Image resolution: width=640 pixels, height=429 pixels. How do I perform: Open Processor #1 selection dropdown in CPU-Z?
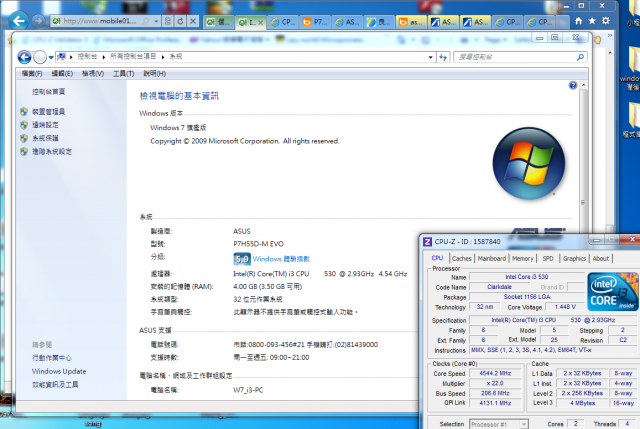tap(499, 424)
